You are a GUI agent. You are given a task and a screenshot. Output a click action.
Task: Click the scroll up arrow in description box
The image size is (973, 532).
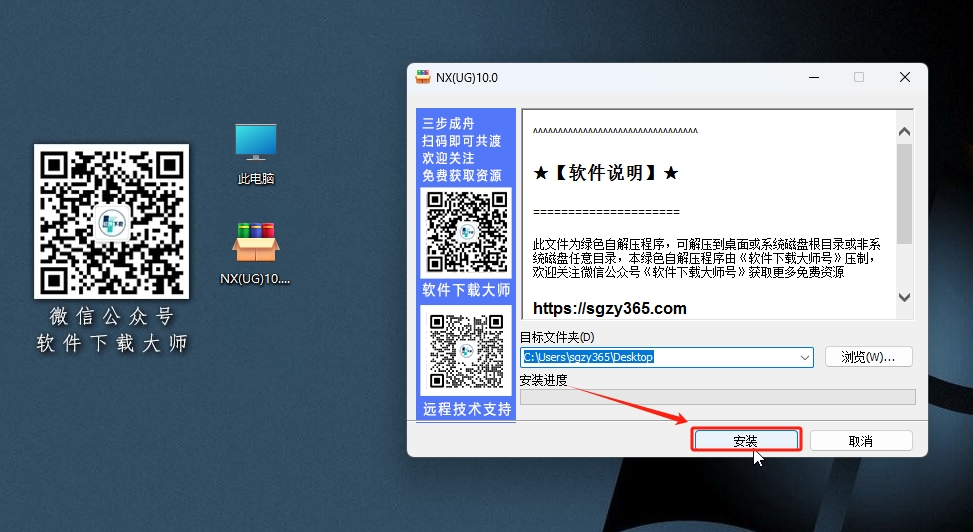904,132
